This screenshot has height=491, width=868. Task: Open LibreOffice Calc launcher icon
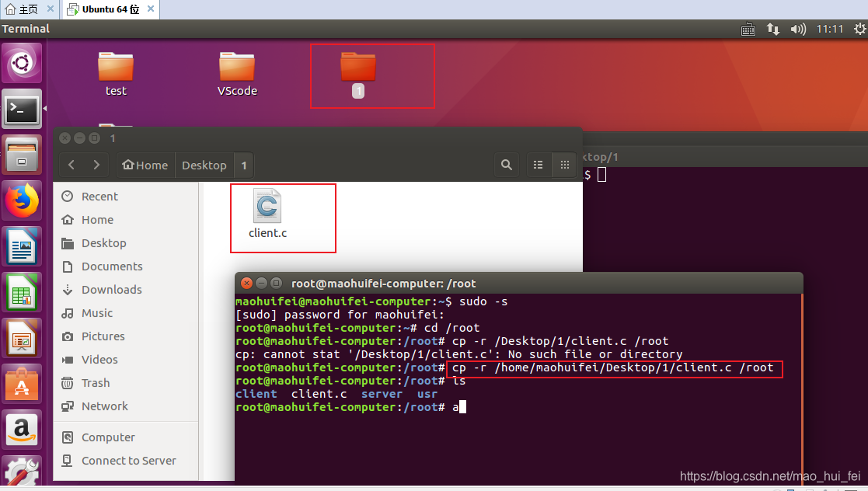click(x=22, y=292)
